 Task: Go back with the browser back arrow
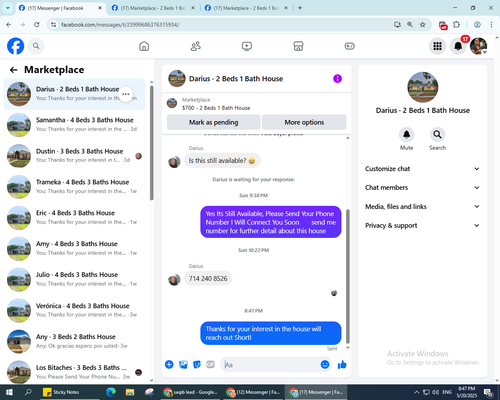coord(9,24)
